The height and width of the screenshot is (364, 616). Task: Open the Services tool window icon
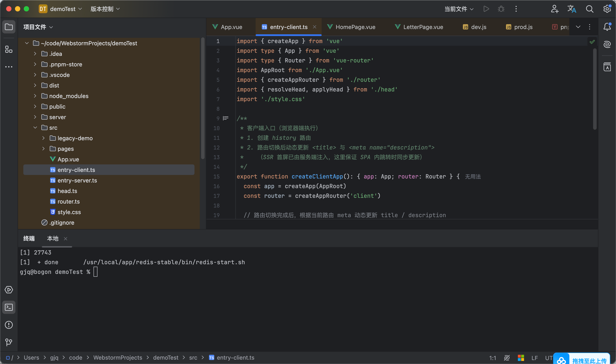pos(9,290)
